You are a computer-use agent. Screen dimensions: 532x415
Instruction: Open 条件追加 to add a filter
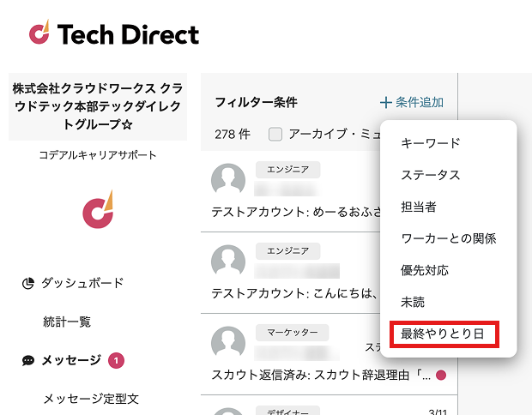(412, 102)
